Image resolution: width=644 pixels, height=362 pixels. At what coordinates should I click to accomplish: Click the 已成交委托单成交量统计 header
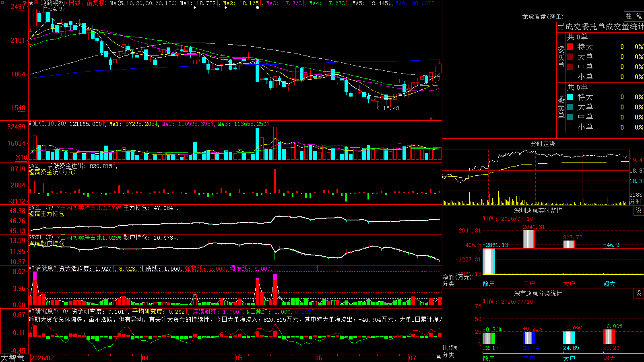[x=601, y=27]
